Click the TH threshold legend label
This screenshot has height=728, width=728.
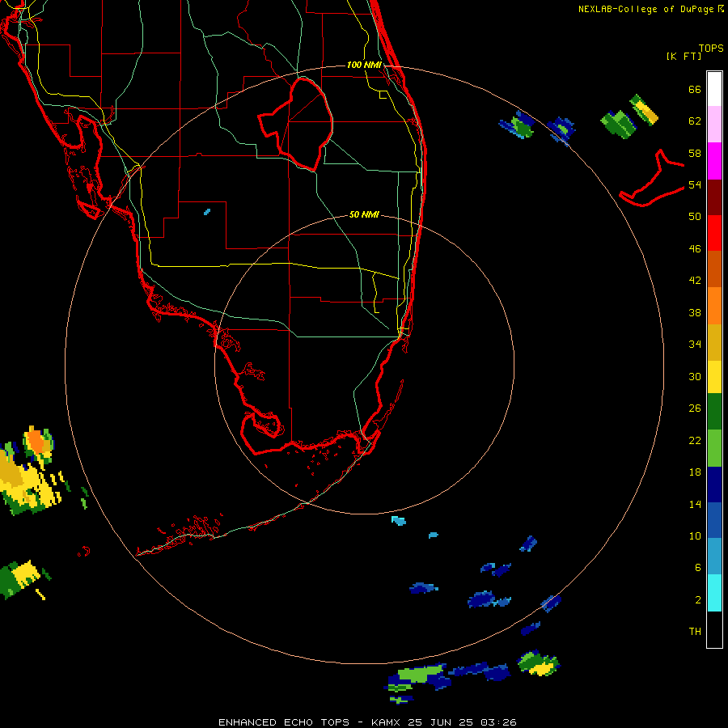pos(695,632)
